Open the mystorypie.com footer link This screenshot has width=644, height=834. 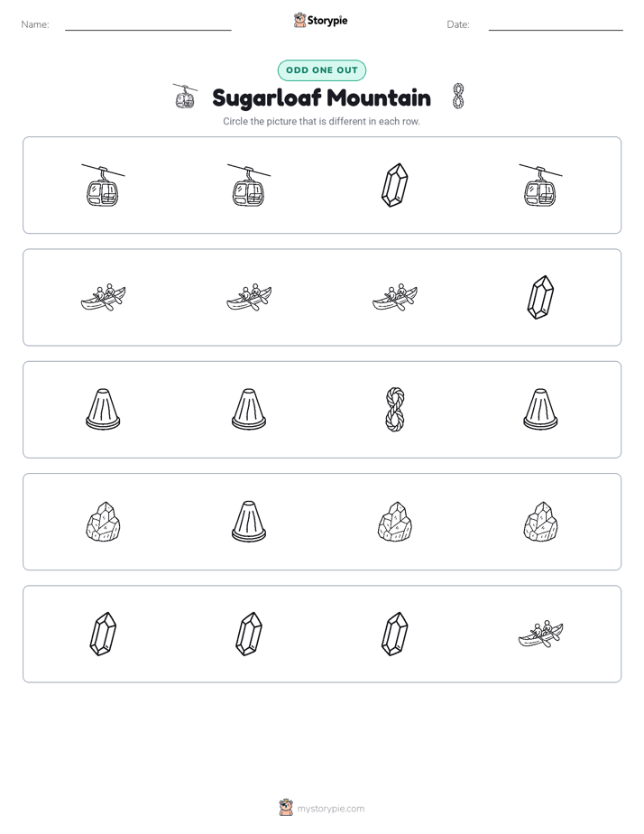coord(330,809)
